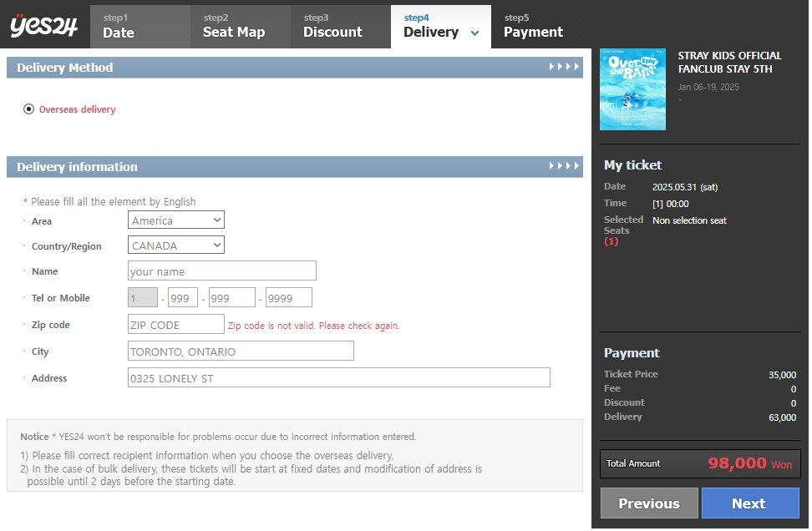Click the 9999 phone number field
The image size is (812, 531).
tap(289, 297)
